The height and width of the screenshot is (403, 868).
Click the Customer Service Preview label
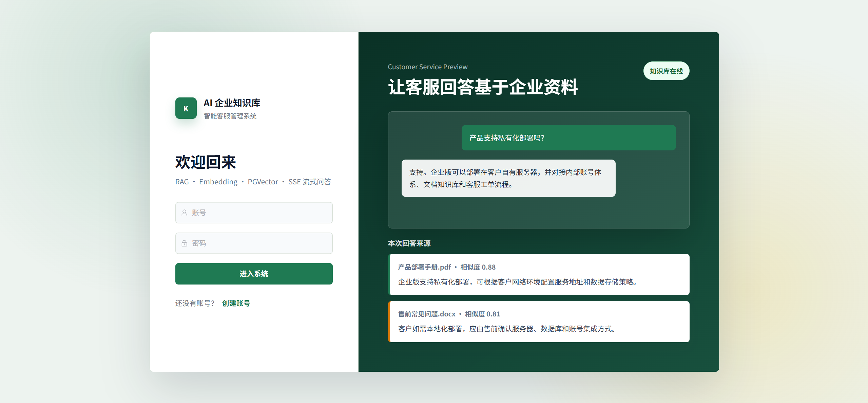[428, 67]
